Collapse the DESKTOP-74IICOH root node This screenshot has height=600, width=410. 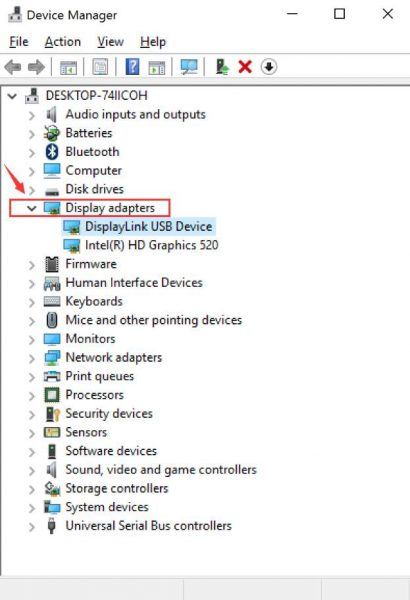click(12, 96)
